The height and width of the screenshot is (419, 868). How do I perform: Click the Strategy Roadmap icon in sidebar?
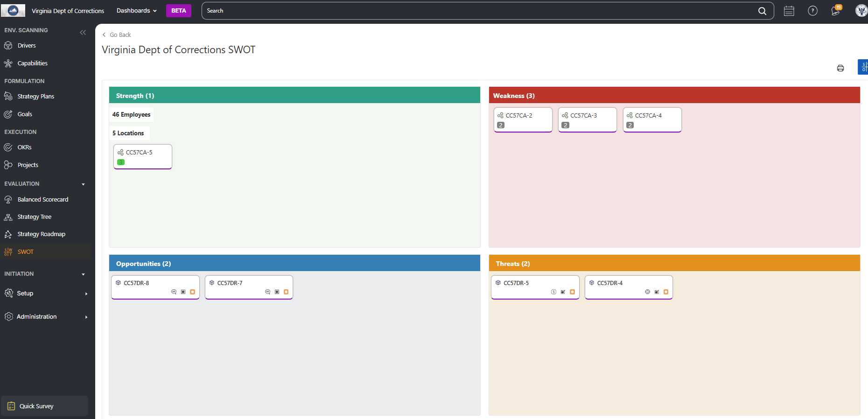click(x=8, y=234)
